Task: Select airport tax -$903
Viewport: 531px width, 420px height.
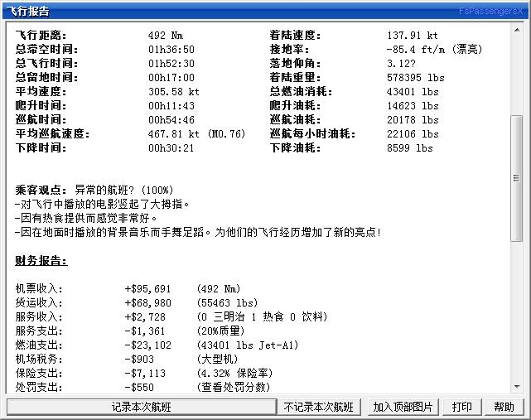Action: pos(139,359)
